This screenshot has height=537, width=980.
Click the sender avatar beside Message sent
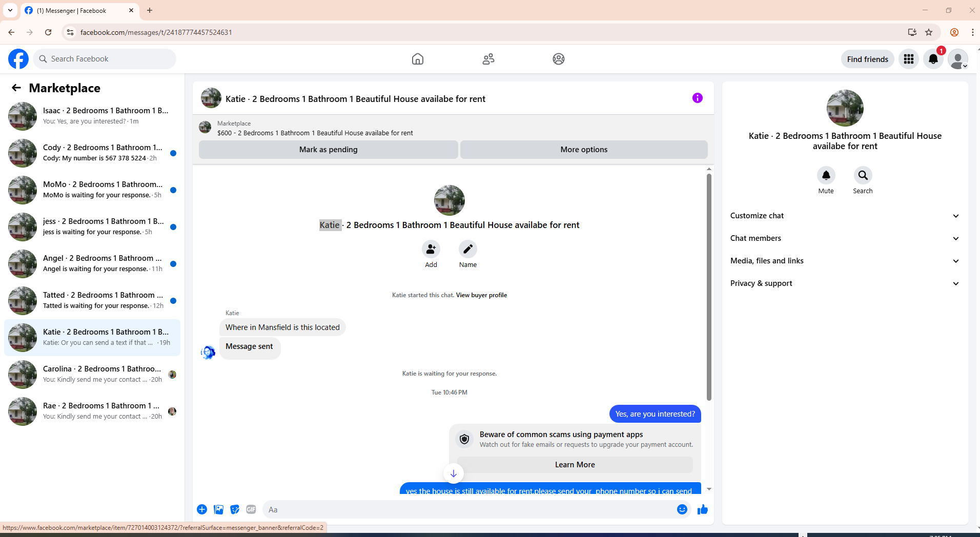tap(208, 352)
